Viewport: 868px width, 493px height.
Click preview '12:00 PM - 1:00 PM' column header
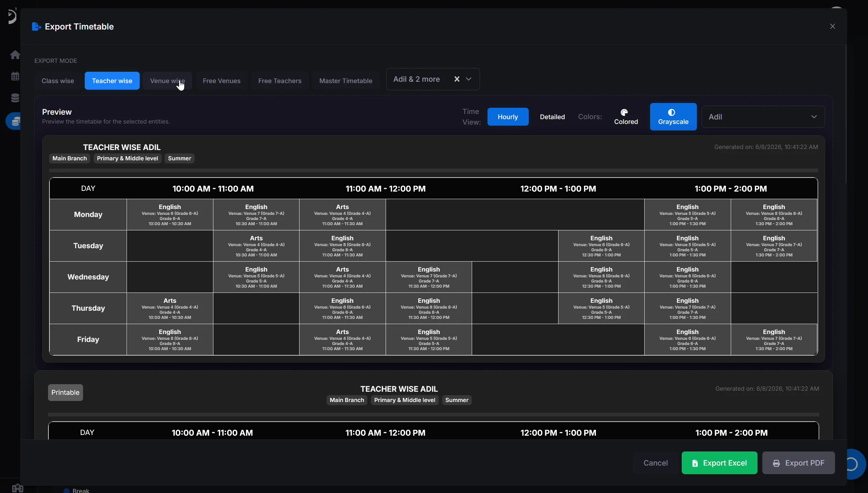click(x=558, y=188)
